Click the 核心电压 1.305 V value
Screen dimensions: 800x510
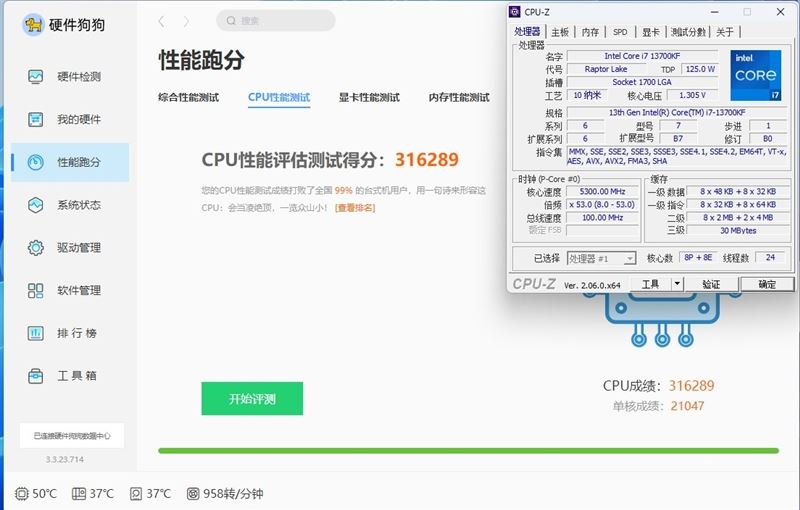[x=692, y=95]
